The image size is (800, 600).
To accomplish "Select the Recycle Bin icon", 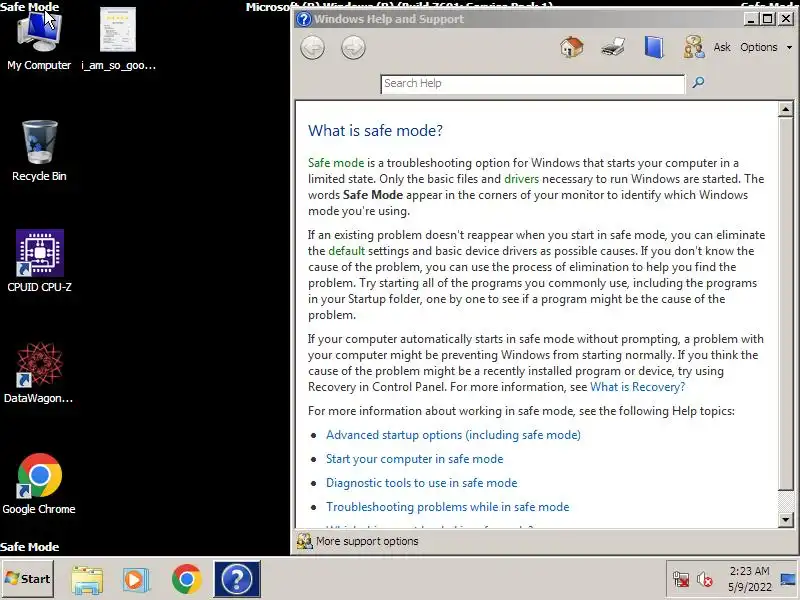I will 39,151.
